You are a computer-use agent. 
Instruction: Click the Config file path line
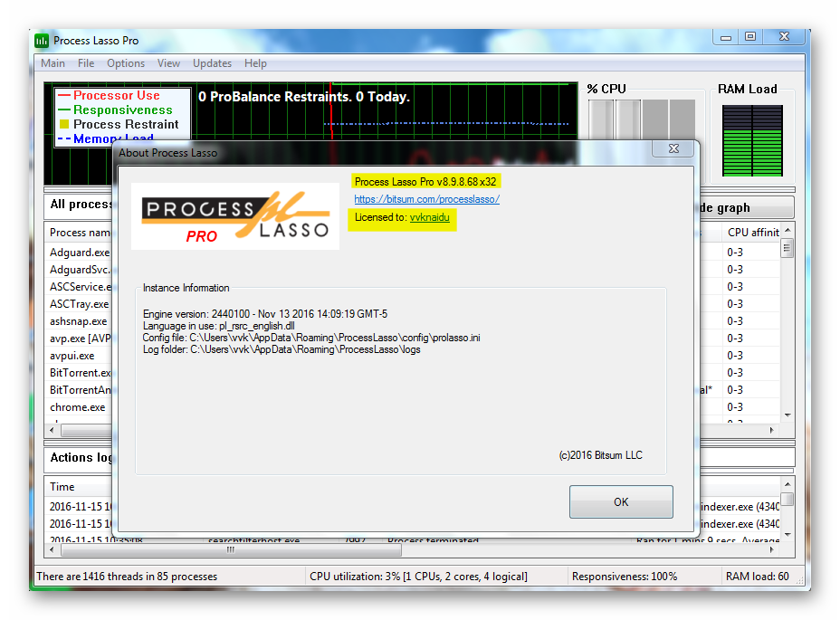(311, 338)
